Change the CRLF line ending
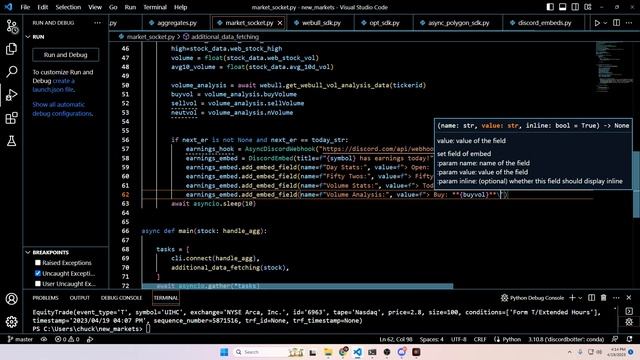Screen dimensions: 640x360 coord(480,339)
